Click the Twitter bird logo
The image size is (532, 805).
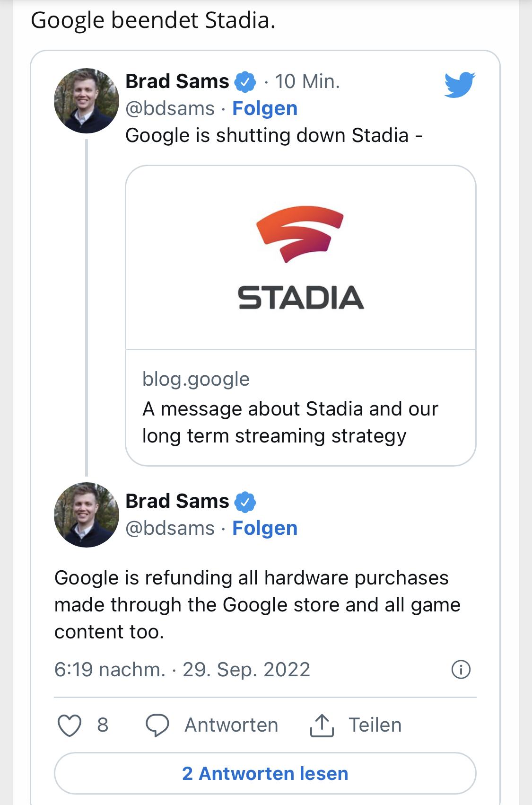(459, 85)
